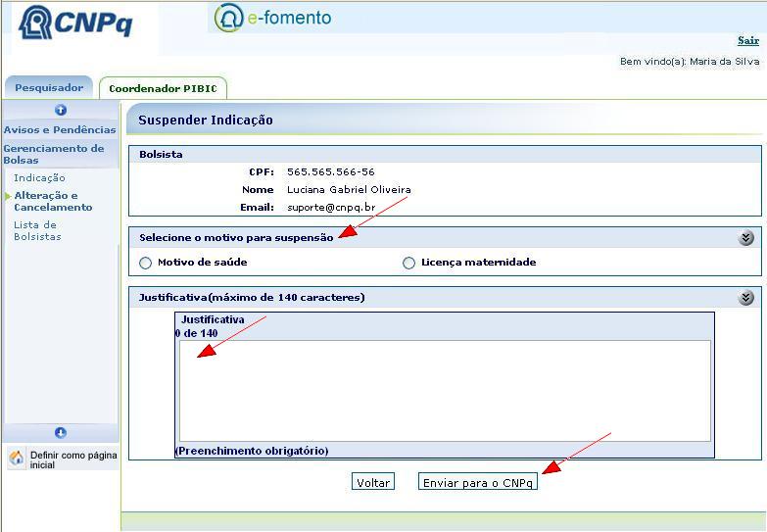The width and height of the screenshot is (767, 532).
Task: Click inside the Justificativa text area
Action: click(x=445, y=390)
